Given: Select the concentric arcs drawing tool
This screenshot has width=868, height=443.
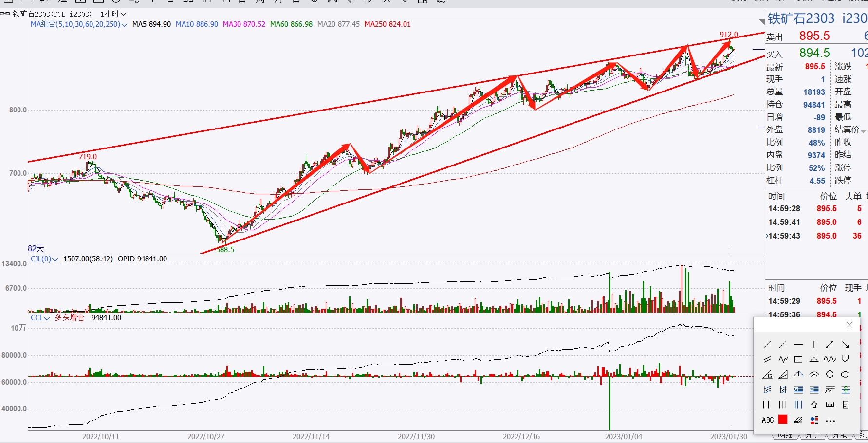Looking at the screenshot, I should (x=814, y=374).
